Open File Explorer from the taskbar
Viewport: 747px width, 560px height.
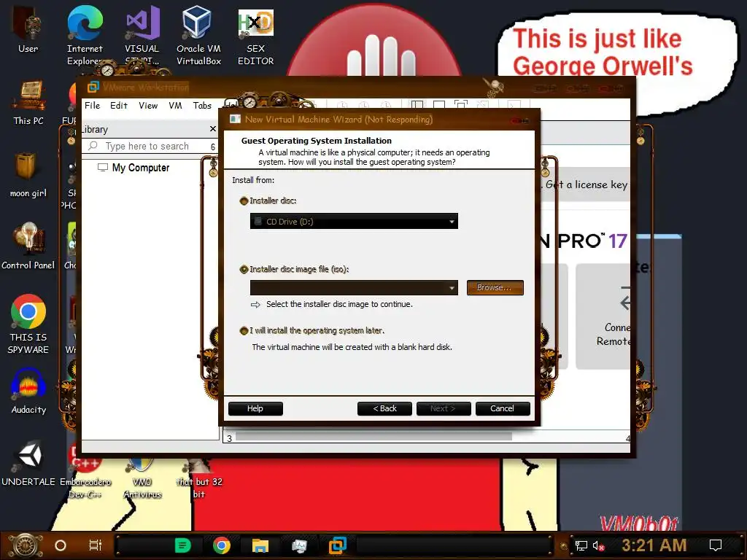click(260, 545)
